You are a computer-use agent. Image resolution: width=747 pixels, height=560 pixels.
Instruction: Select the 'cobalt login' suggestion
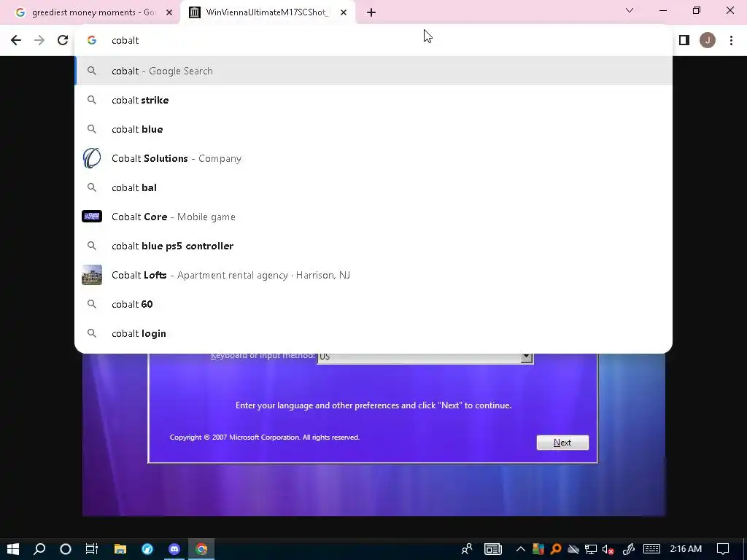(x=373, y=333)
